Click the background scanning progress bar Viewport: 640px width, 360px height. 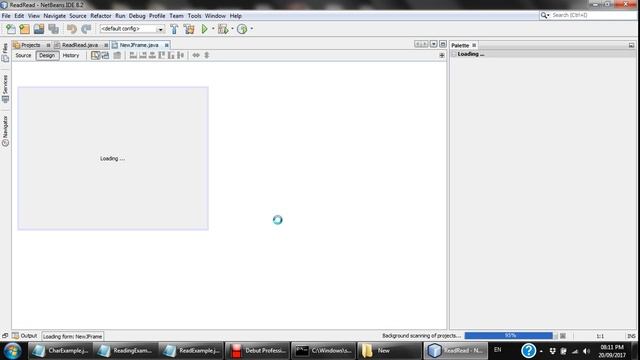click(510, 336)
